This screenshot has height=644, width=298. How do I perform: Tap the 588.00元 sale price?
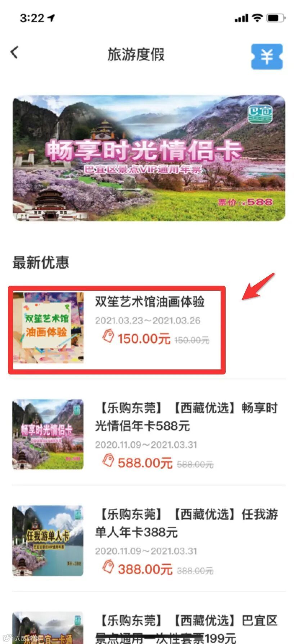click(x=145, y=463)
